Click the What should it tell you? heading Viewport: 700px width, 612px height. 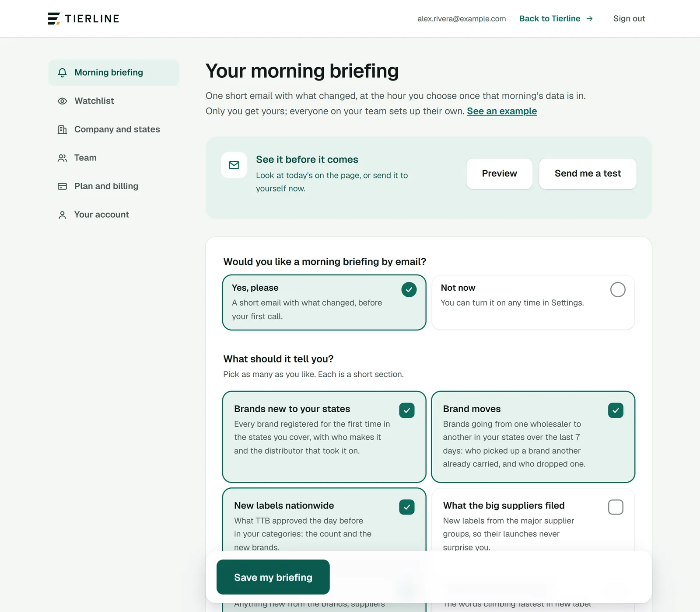[278, 359]
